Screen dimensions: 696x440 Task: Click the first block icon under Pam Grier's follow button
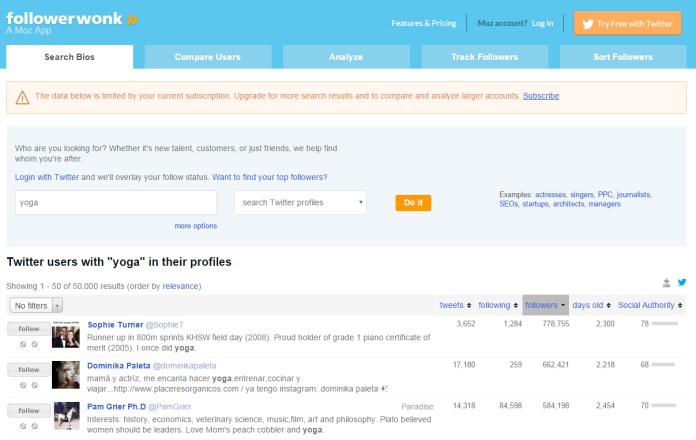coord(23,426)
